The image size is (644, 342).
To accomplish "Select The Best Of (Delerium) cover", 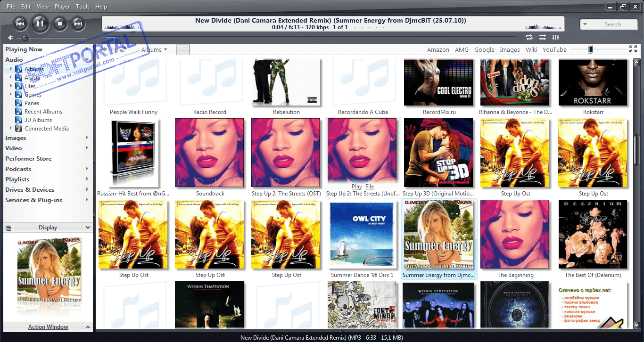I will pos(593,234).
